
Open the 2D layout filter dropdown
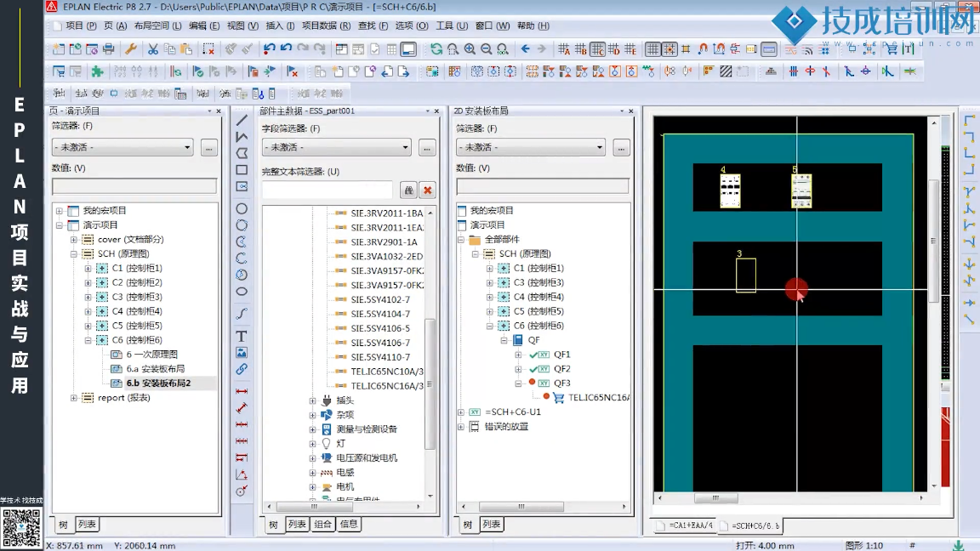click(x=600, y=147)
